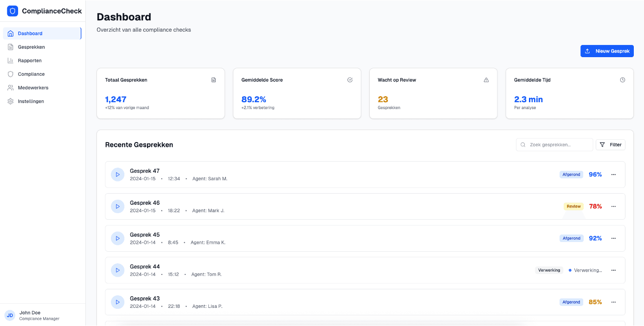
Task: Play the Gesprek 44 recording
Action: click(118, 270)
